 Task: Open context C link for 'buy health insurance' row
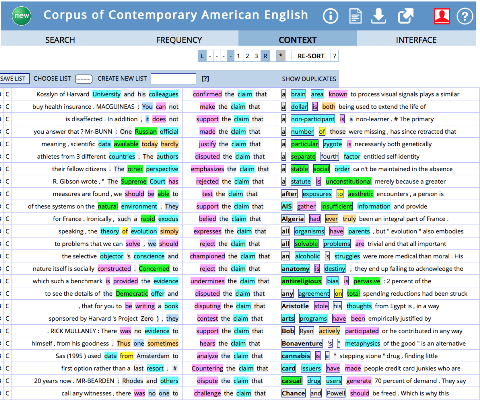[7, 107]
